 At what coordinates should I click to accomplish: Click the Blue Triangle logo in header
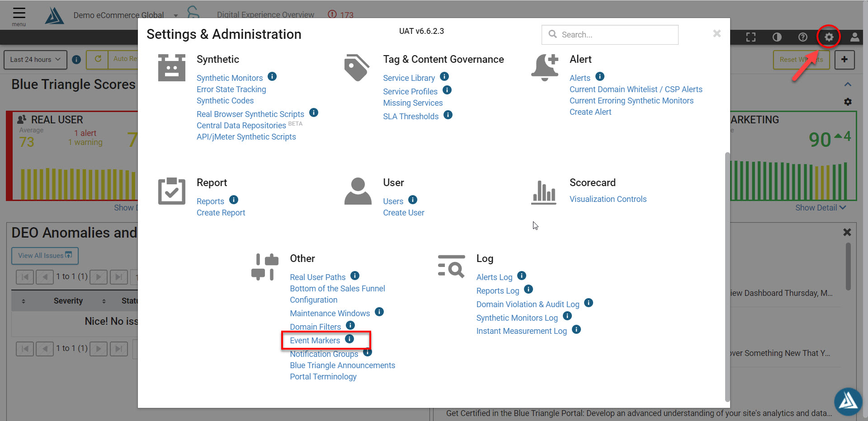coord(55,16)
